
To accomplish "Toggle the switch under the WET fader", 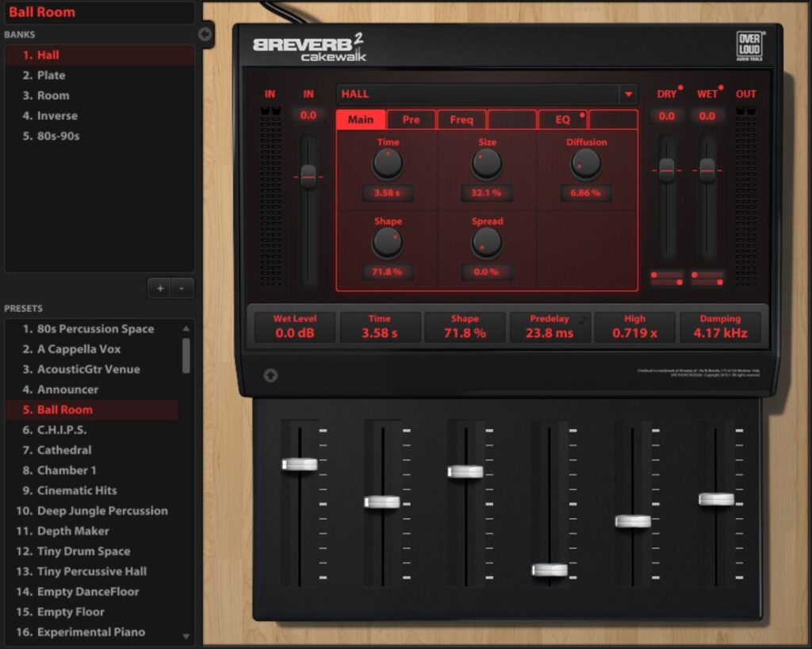I will pyautogui.click(x=707, y=278).
